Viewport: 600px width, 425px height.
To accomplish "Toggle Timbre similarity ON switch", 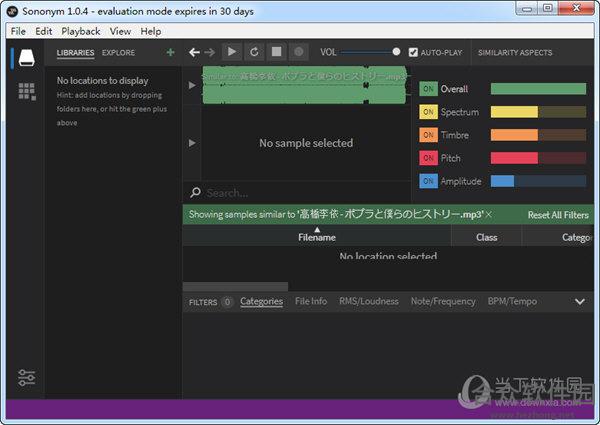I will 428,135.
